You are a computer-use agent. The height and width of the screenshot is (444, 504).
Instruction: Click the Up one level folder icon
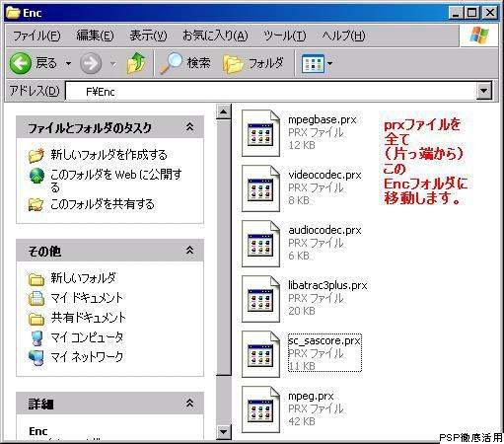click(x=136, y=63)
